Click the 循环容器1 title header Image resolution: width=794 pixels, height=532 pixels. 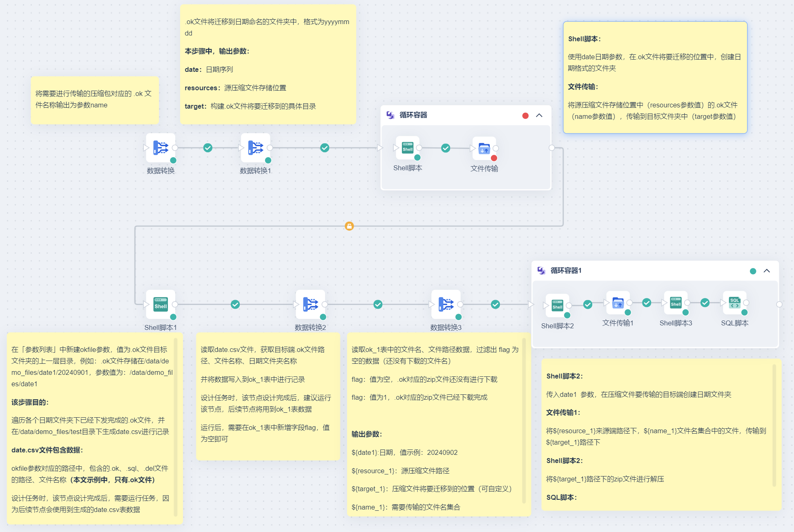pyautogui.click(x=566, y=271)
